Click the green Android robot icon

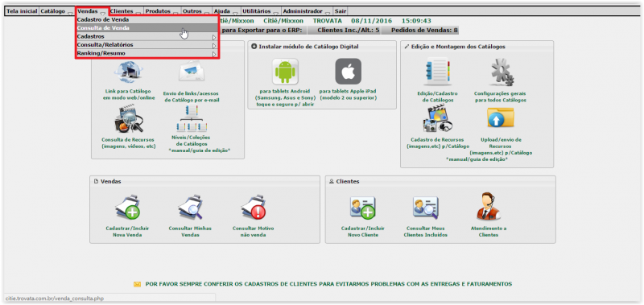coord(285,72)
